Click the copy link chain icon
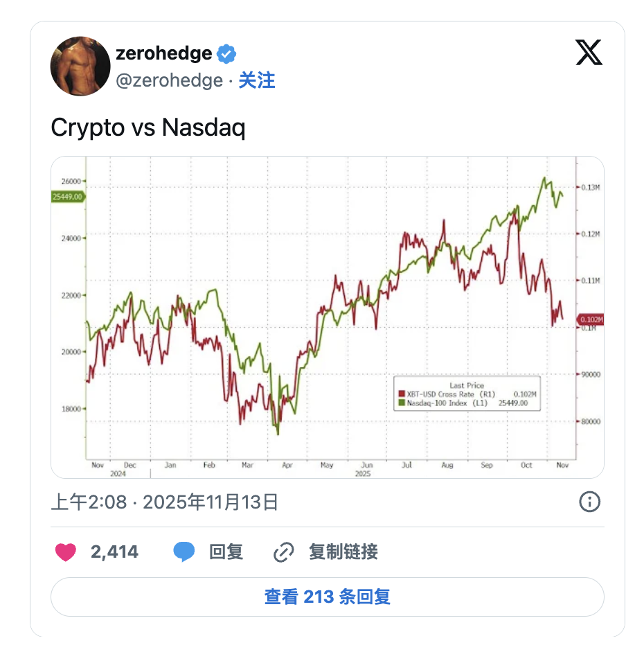 pos(284,552)
